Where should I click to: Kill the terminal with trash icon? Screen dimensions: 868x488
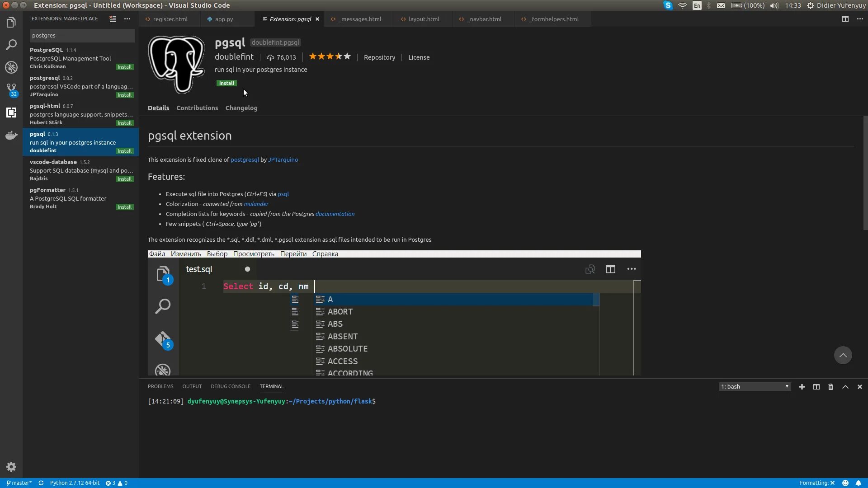click(830, 387)
